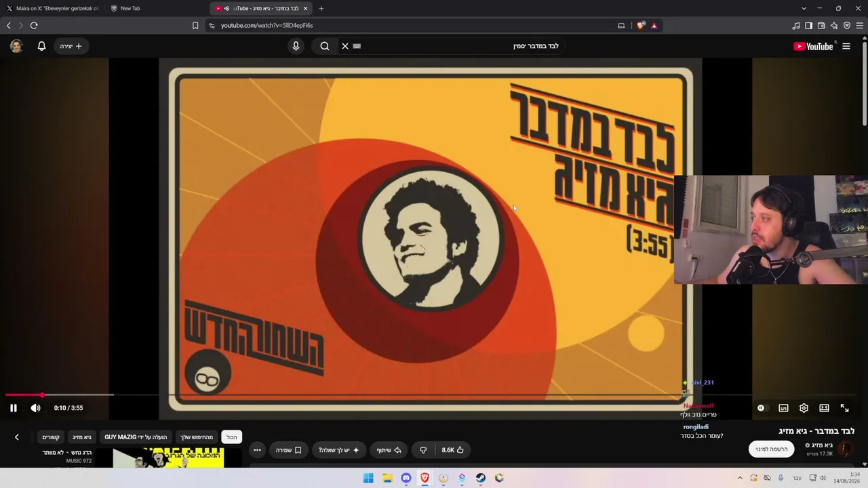Image resolution: width=868 pixels, height=488 pixels.
Task: Open YouTube hamburger guide menu
Action: pos(846,46)
